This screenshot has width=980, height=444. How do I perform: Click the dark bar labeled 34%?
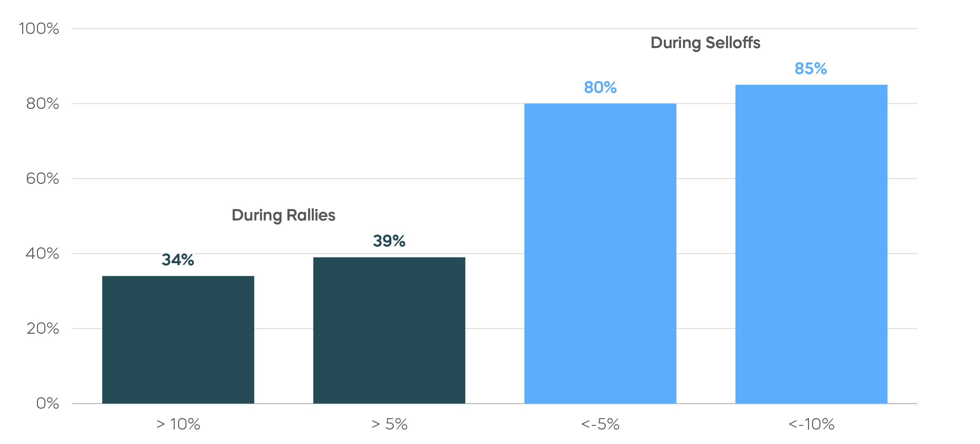pos(178,339)
